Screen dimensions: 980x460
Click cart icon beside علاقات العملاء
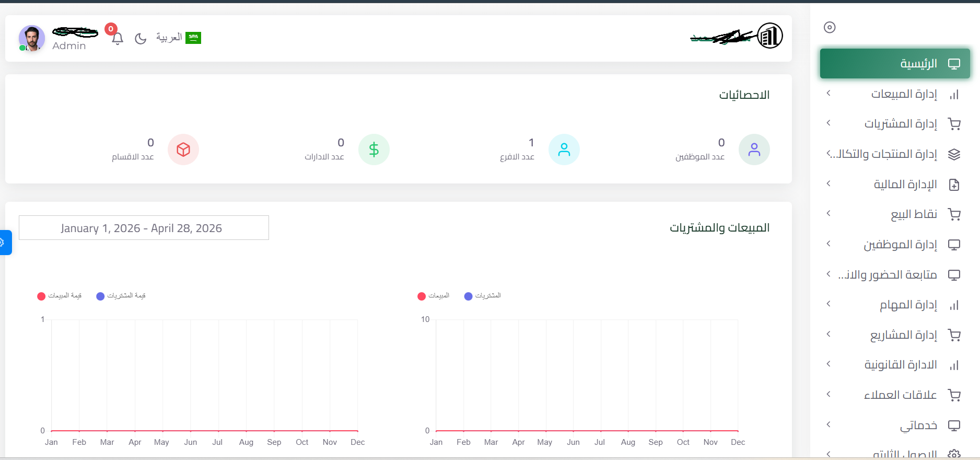954,395
